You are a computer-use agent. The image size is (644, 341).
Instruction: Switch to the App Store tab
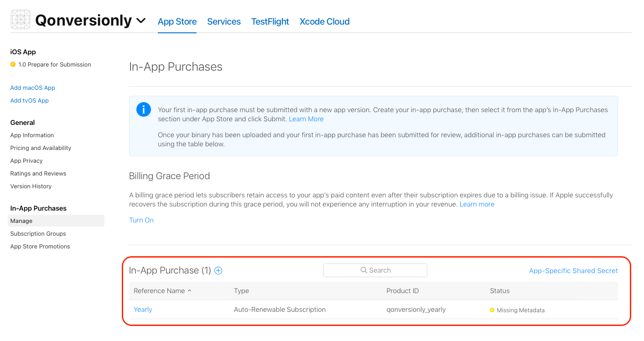(x=177, y=21)
